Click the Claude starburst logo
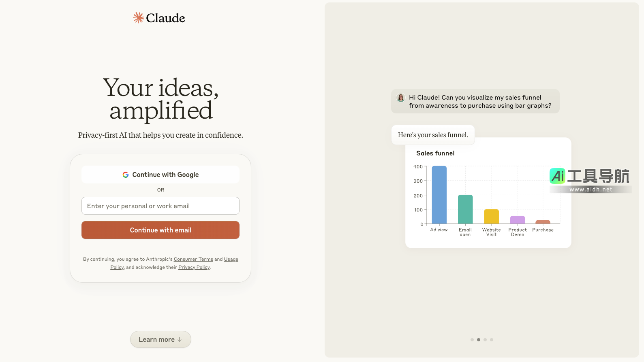 pyautogui.click(x=139, y=18)
